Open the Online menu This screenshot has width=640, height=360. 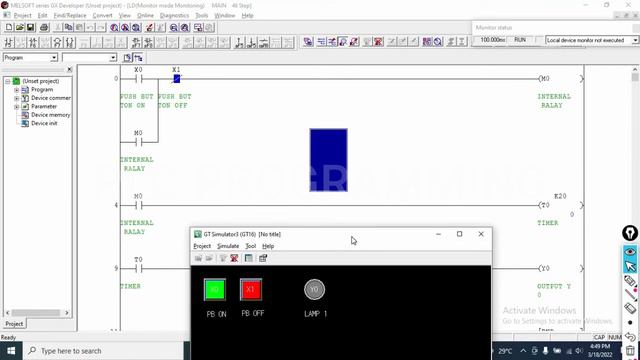pos(145,16)
